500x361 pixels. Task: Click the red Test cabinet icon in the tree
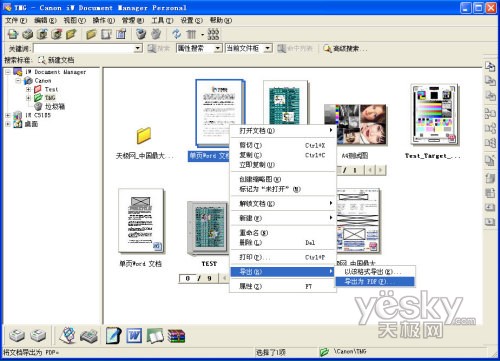point(38,89)
